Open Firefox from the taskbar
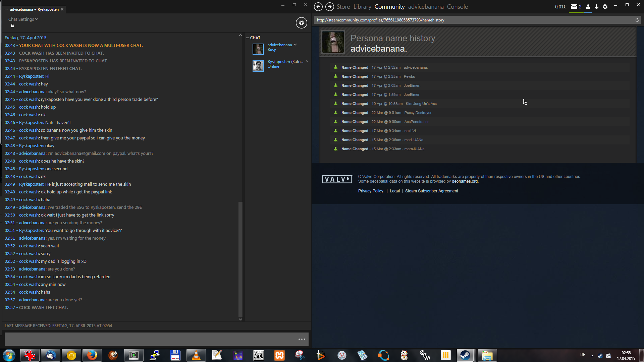This screenshot has height=362, width=644. (92, 355)
